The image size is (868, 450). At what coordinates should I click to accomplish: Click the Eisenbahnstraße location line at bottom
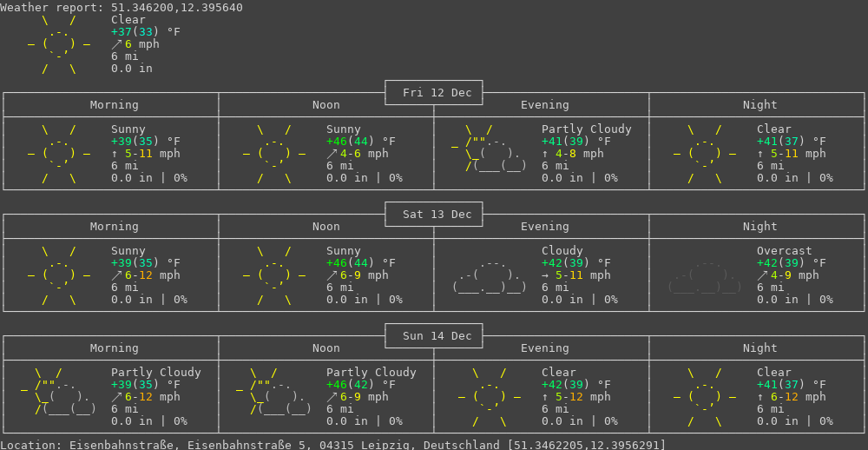[332, 445]
